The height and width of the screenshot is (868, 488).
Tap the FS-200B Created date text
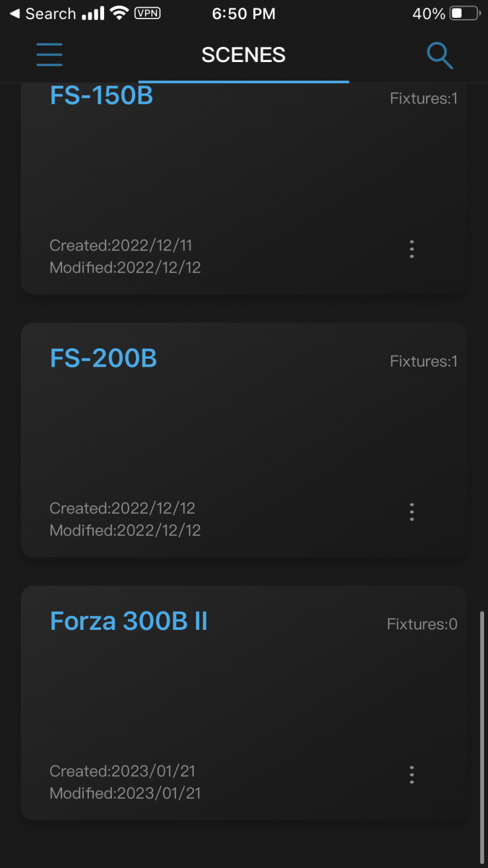pos(123,509)
